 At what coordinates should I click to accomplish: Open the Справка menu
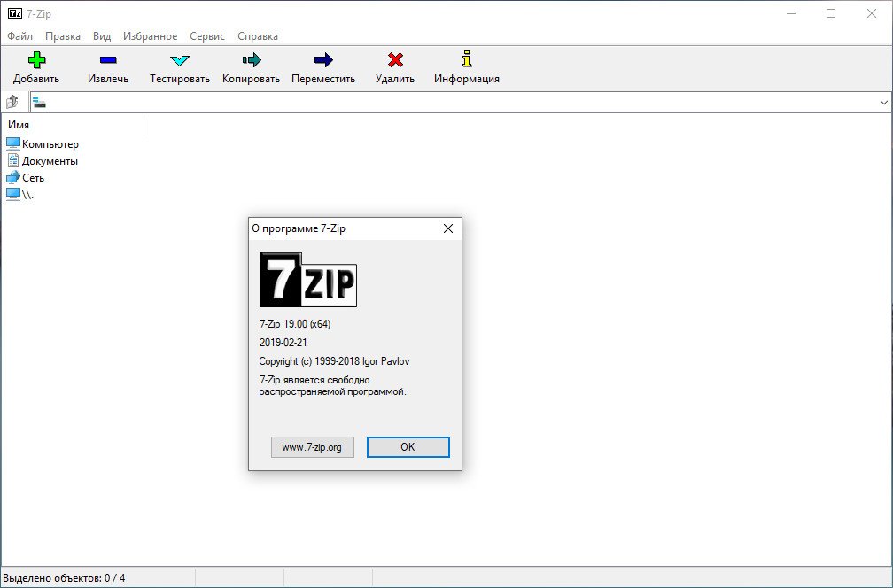[258, 35]
